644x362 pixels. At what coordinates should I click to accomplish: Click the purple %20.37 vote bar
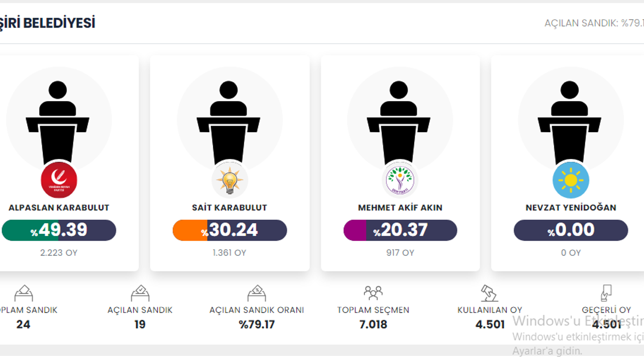[x=400, y=230]
